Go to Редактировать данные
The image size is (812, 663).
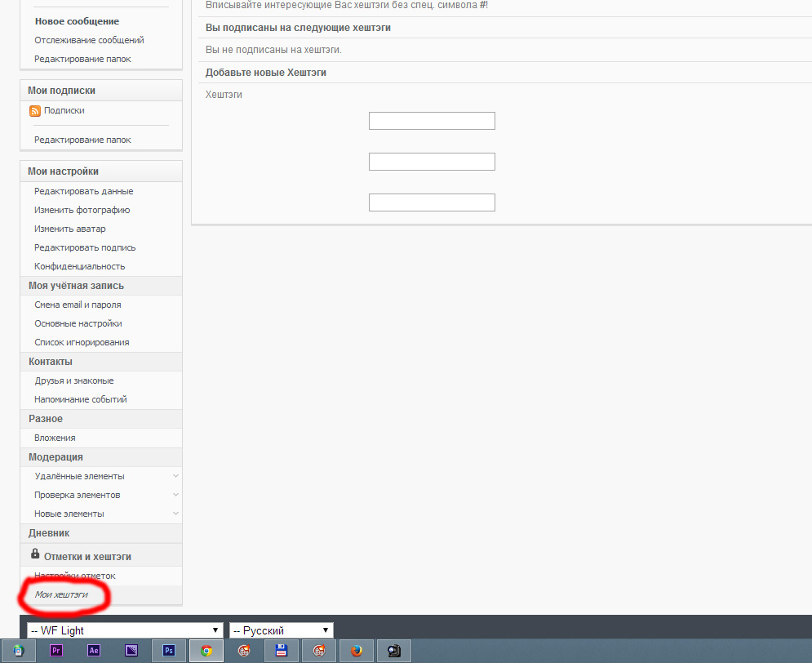point(84,191)
